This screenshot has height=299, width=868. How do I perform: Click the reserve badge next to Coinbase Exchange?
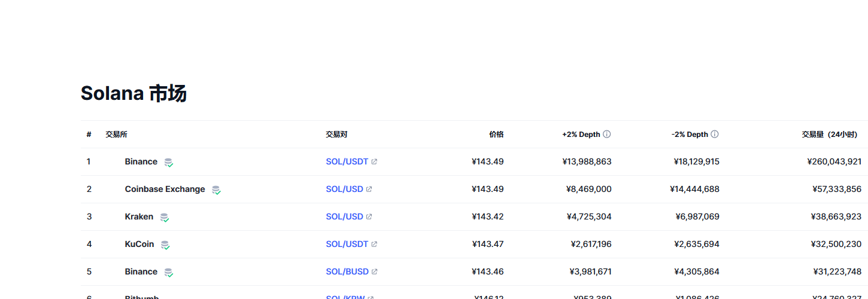point(216,190)
